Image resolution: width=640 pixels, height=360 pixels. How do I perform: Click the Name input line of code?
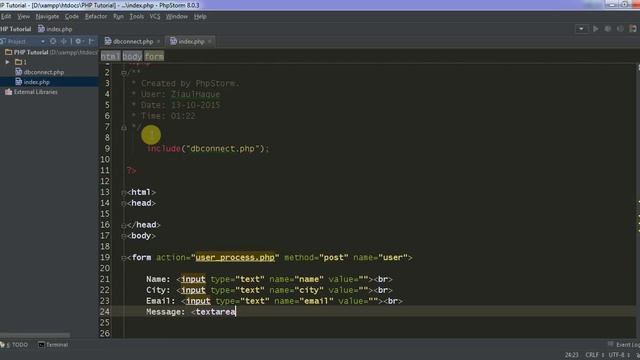tap(269, 279)
